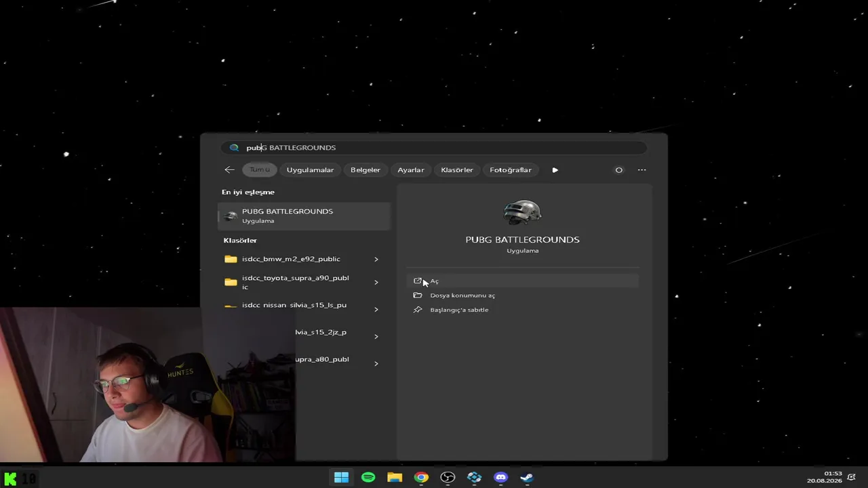Open Spotify from the taskbar

pyautogui.click(x=368, y=477)
